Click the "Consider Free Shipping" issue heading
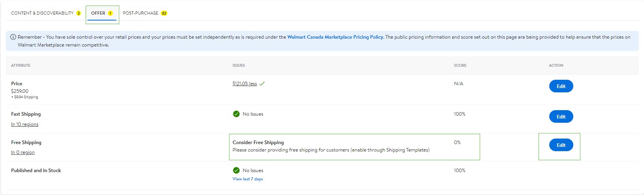 tap(258, 142)
